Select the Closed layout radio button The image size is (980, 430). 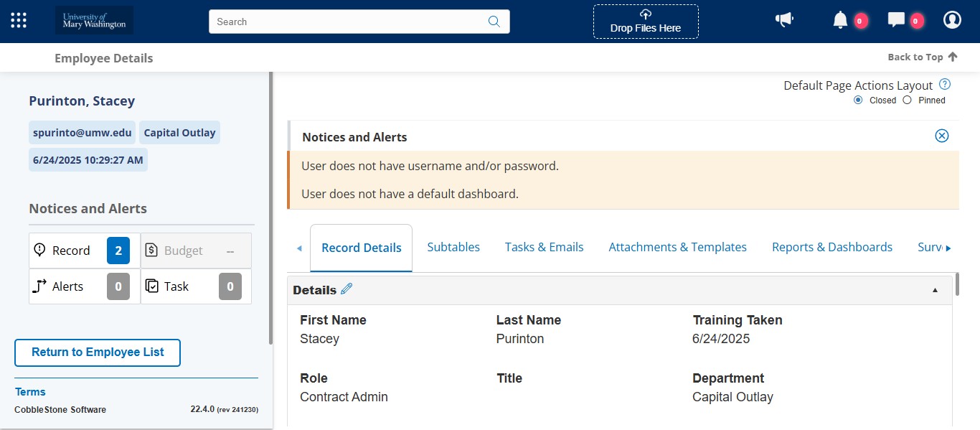(858, 100)
